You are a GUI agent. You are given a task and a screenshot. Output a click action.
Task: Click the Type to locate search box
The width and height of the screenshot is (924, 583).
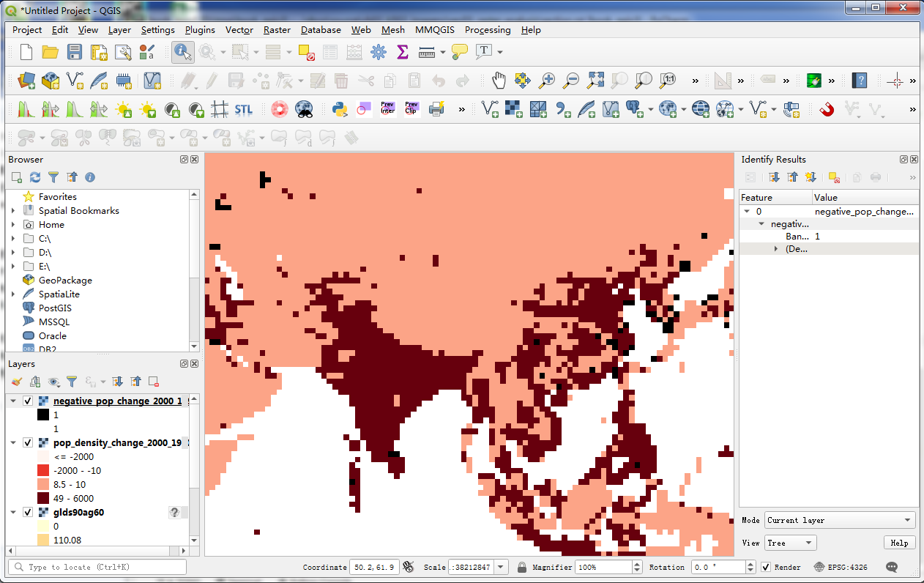click(97, 567)
